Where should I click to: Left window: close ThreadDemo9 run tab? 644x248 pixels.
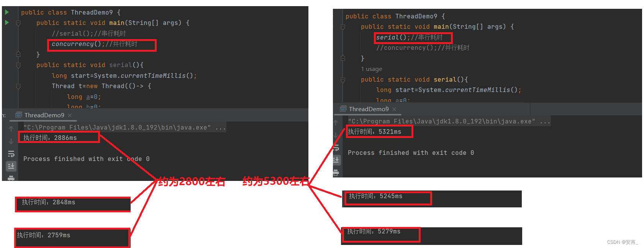(x=70, y=115)
